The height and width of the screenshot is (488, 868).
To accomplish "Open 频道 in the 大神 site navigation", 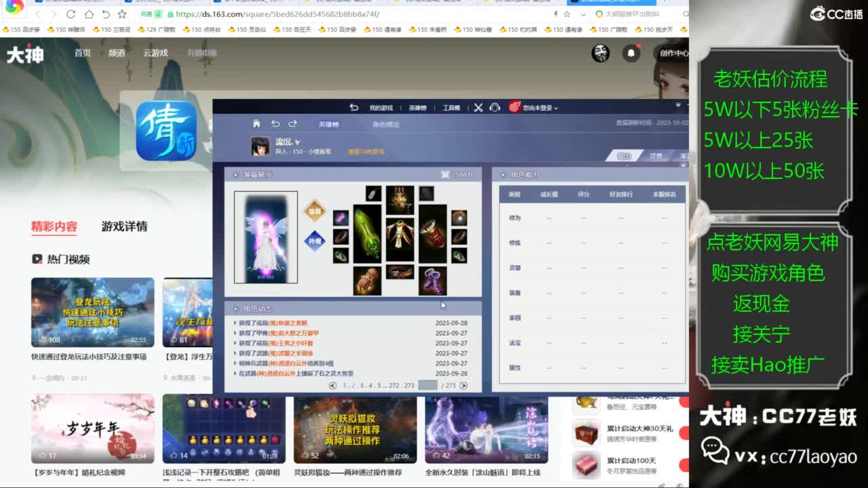I will [117, 53].
